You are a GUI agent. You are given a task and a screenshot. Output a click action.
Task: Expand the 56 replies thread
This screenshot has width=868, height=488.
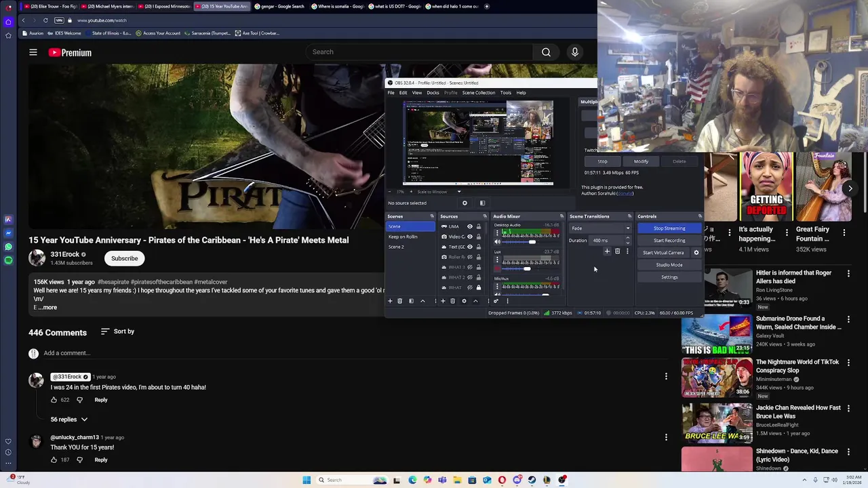pyautogui.click(x=68, y=420)
